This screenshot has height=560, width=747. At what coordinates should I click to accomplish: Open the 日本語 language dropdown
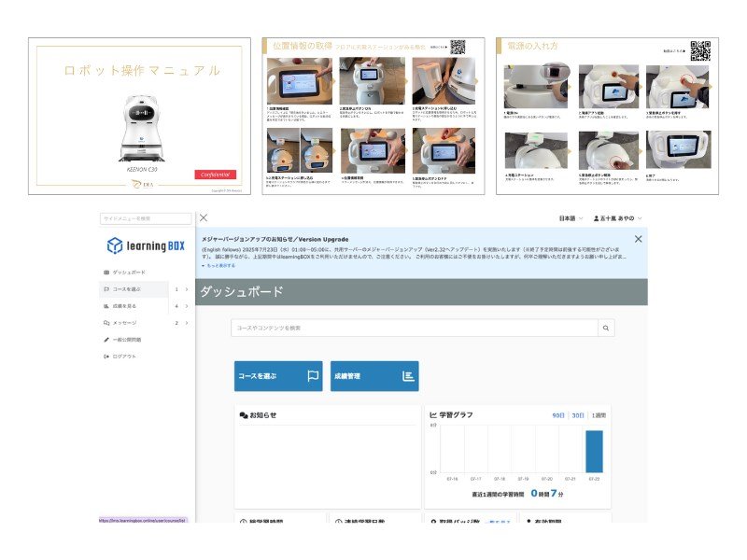point(570,218)
